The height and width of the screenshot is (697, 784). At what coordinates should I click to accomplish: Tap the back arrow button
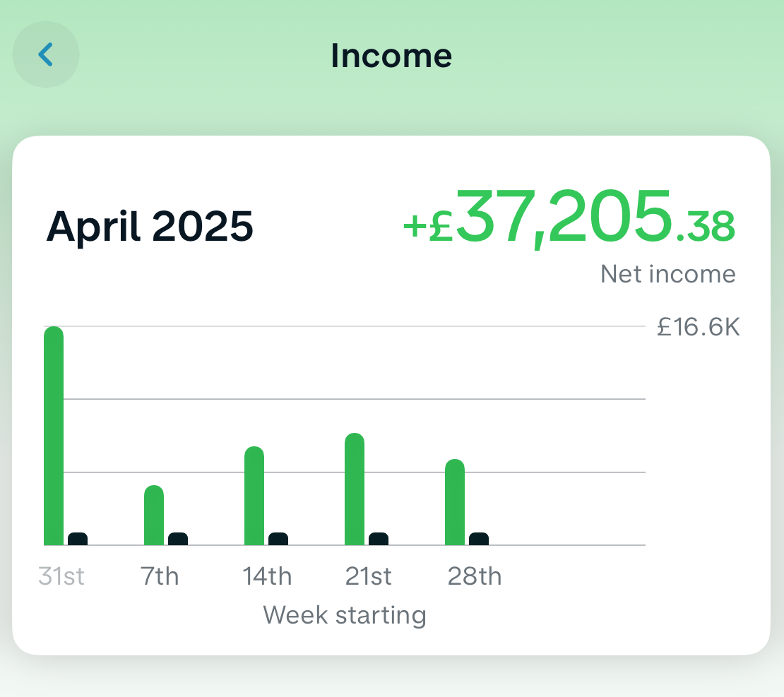pyautogui.click(x=46, y=54)
